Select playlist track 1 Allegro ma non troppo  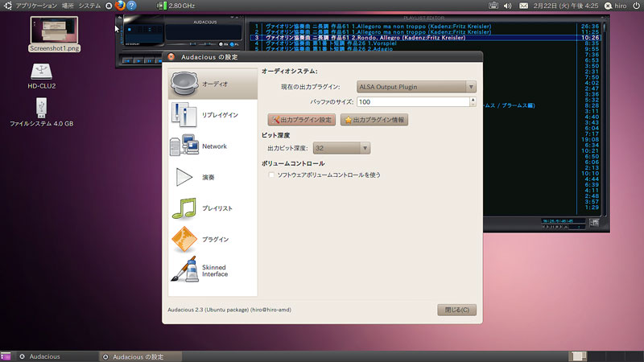tap(425, 27)
